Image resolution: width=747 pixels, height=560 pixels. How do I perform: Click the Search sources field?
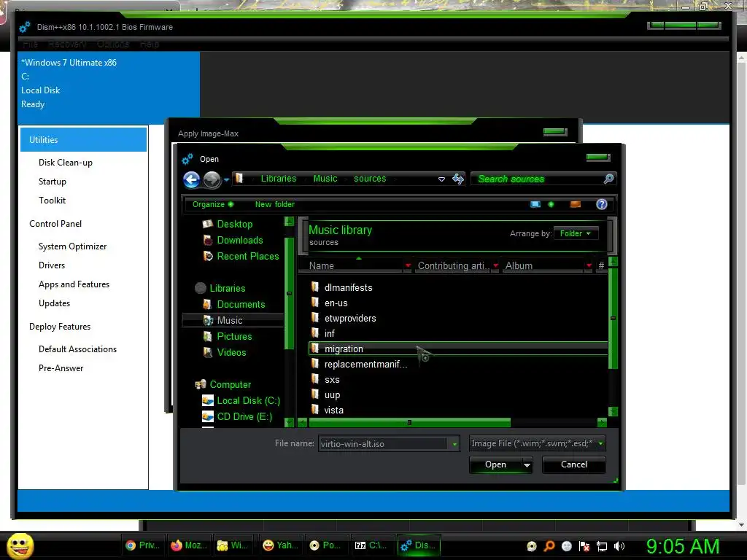538,179
